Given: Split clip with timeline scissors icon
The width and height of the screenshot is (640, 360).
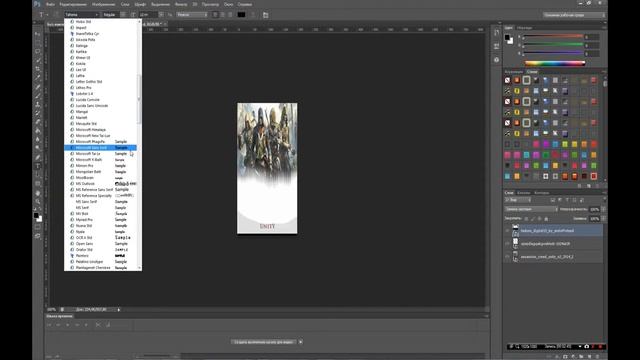Looking at the screenshot, I should [x=98, y=325].
